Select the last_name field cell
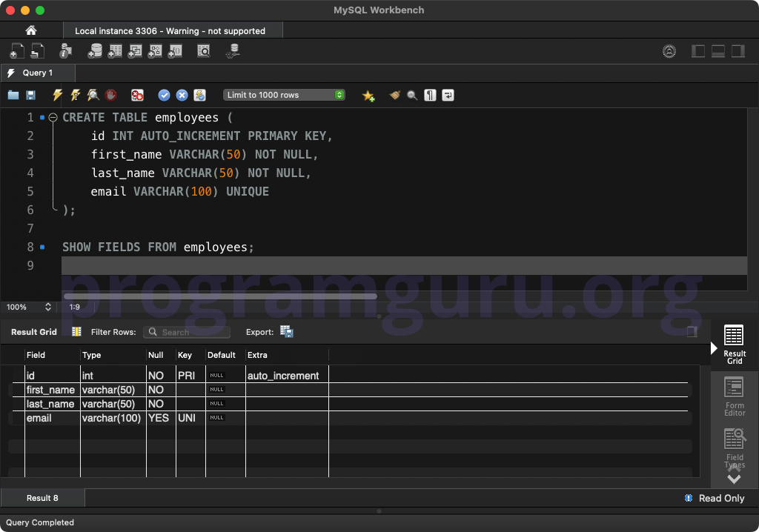This screenshot has width=759, height=532. point(53,404)
